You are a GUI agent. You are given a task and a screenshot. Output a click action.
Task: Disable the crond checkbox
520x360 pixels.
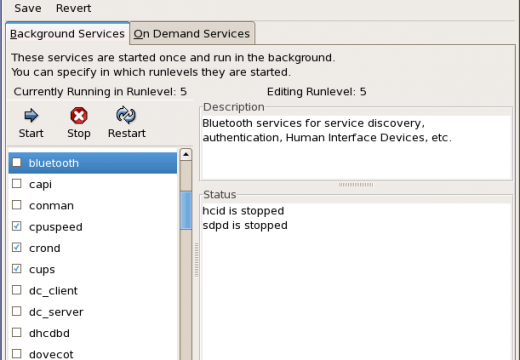(17, 248)
